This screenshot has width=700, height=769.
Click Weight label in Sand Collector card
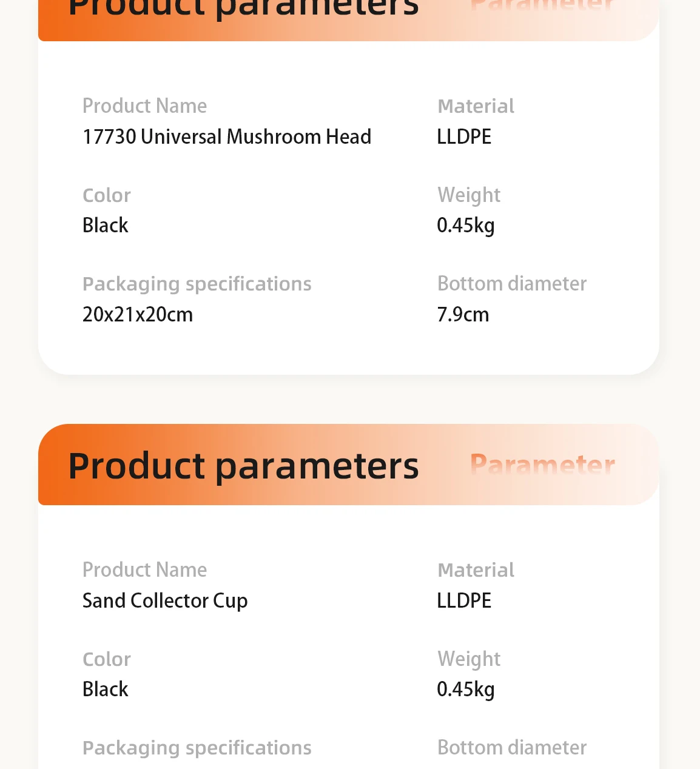[x=469, y=660]
